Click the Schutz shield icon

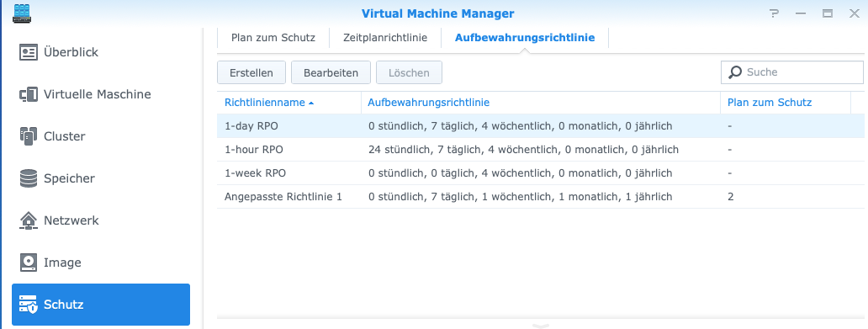[29, 305]
